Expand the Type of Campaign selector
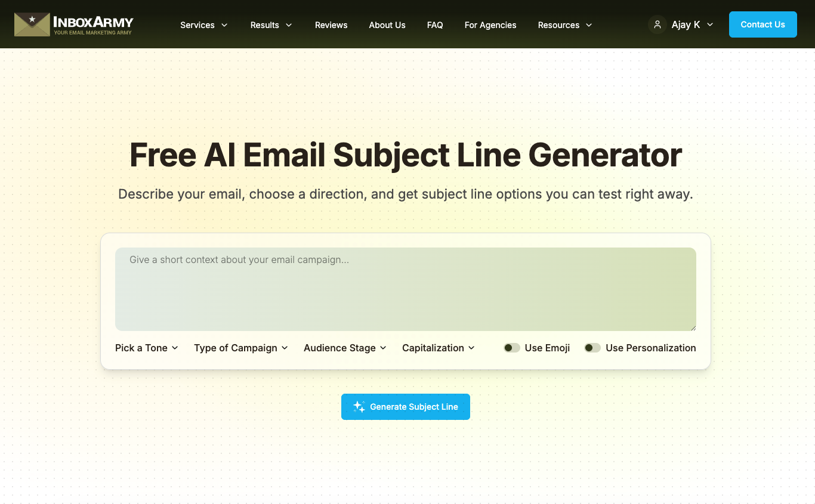Screen dimensions: 815x504 click(240, 348)
